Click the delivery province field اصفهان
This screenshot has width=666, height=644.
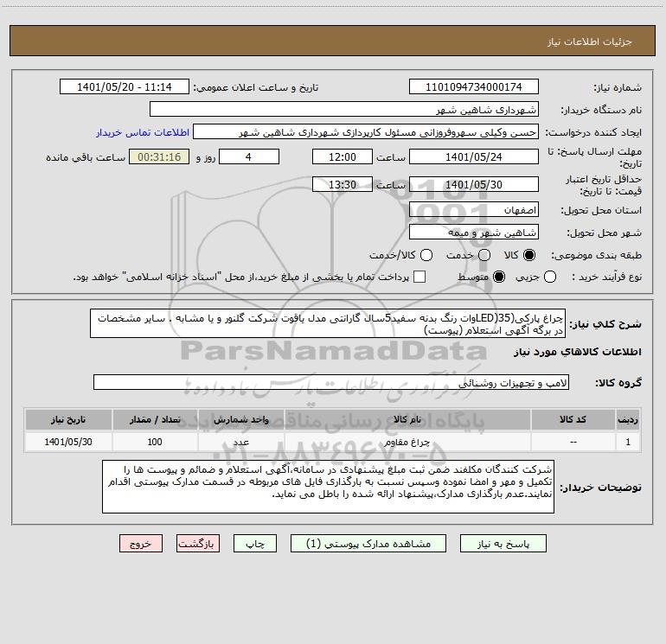[x=474, y=209]
